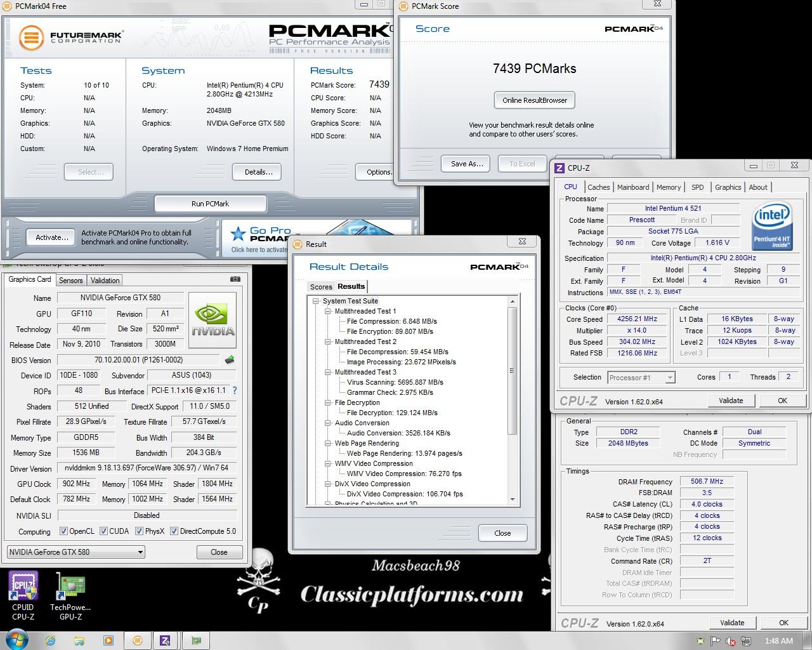Screen dimensions: 812x650
Task: Click the Result Details vertical scrollbar thumb
Action: (513, 371)
